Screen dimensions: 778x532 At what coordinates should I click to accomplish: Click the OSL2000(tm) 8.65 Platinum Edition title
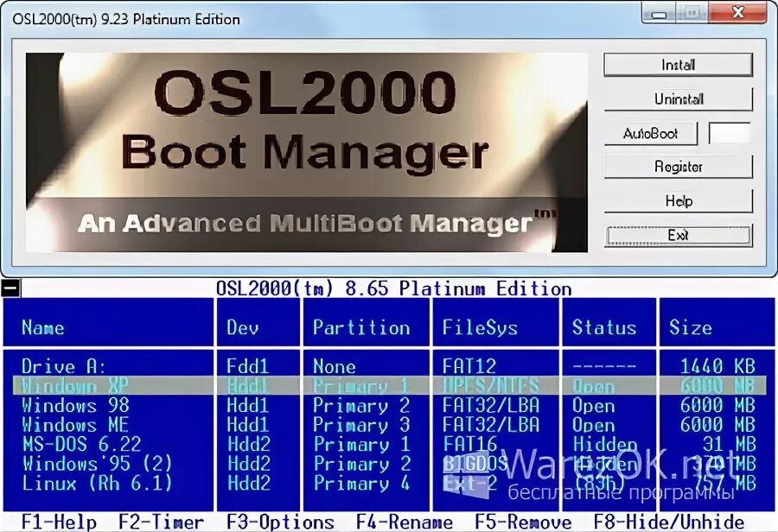(x=393, y=288)
